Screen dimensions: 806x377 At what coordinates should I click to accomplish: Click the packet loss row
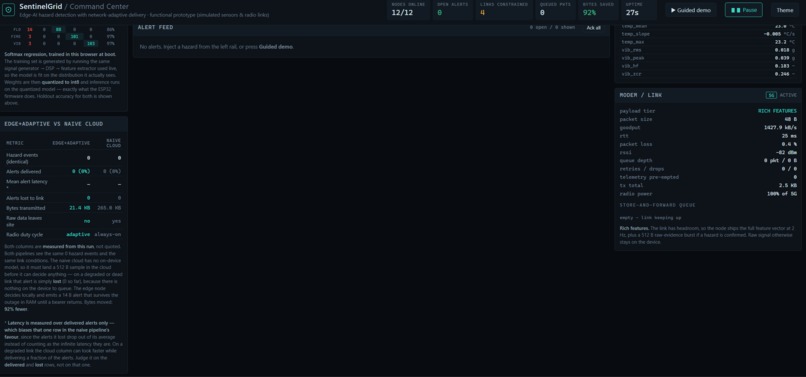pyautogui.click(x=708, y=144)
